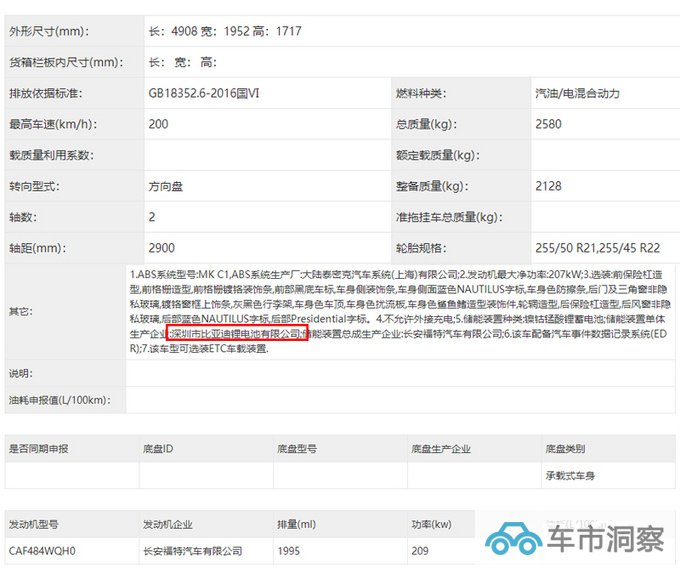Click the 说明 row label
This screenshot has height=573, width=680.
click(21, 373)
